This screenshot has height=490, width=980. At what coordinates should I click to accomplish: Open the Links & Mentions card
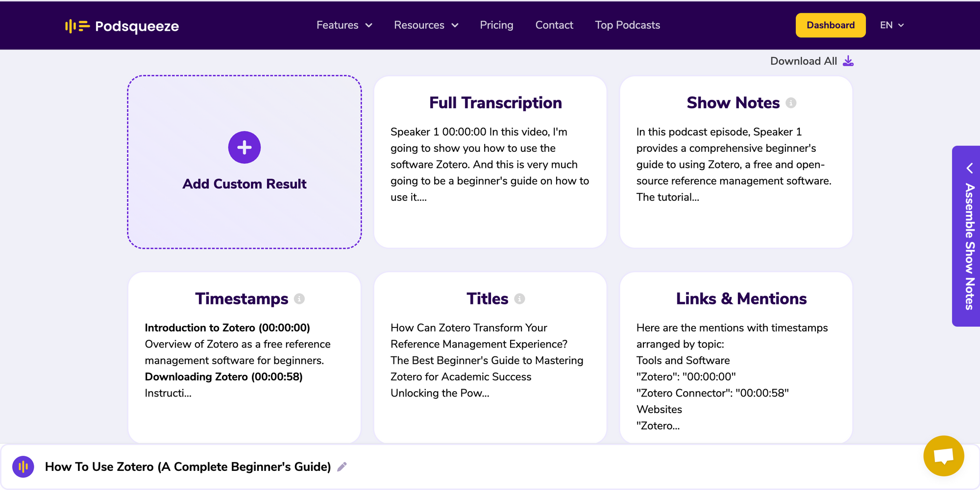(x=736, y=358)
